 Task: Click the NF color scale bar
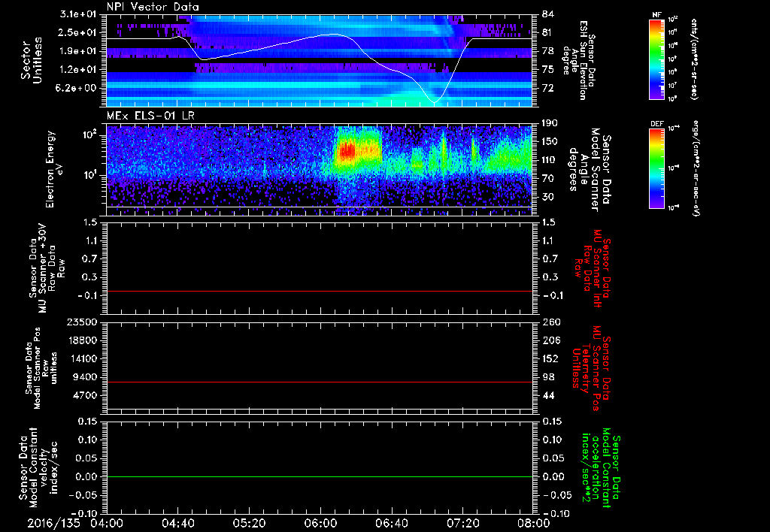656,59
